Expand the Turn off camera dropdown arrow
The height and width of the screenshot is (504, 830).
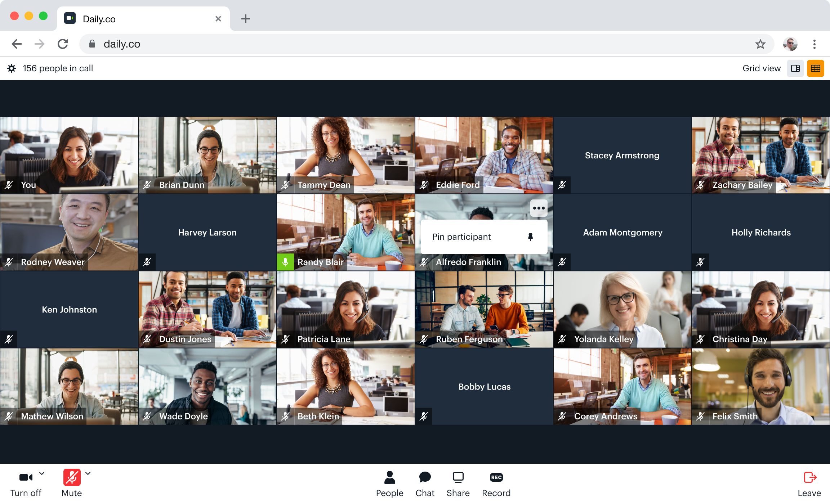click(x=42, y=473)
